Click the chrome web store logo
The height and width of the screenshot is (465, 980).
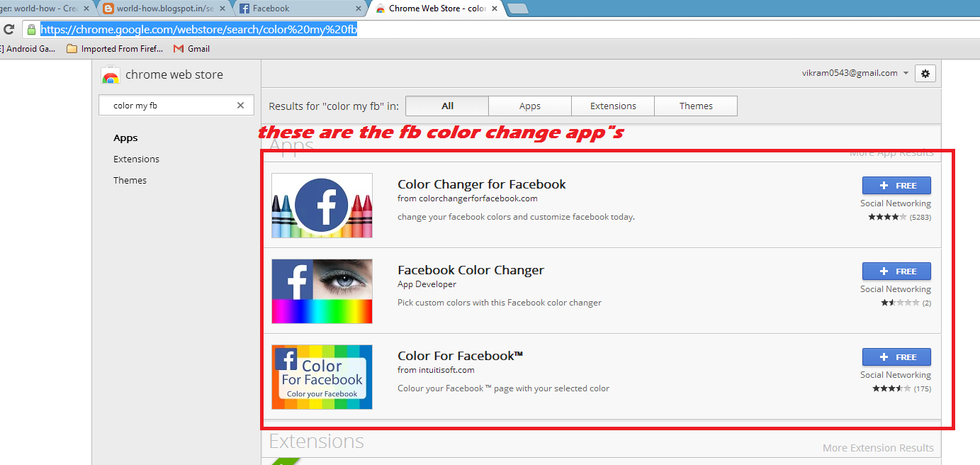(x=111, y=74)
